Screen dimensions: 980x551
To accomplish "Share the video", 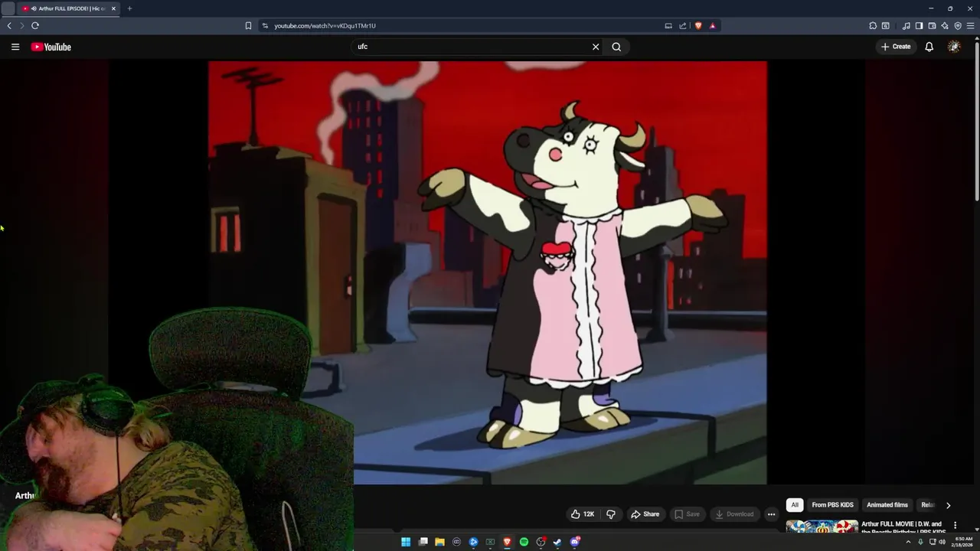I will pyautogui.click(x=645, y=514).
